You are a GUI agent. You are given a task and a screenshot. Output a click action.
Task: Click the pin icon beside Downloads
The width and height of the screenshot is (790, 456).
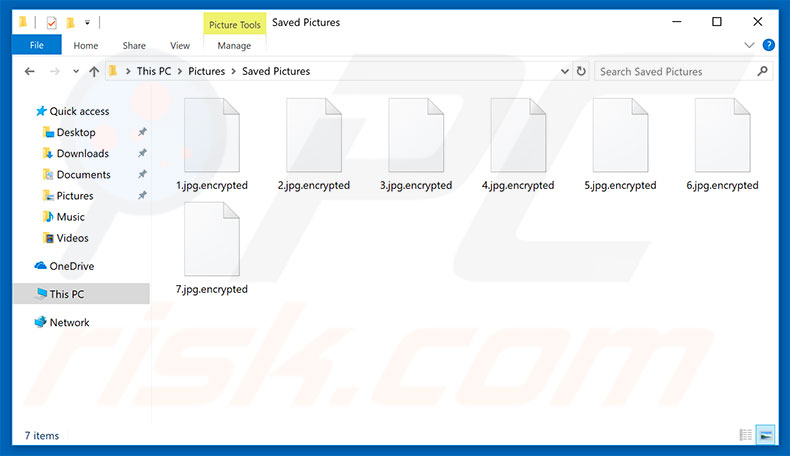(x=143, y=153)
